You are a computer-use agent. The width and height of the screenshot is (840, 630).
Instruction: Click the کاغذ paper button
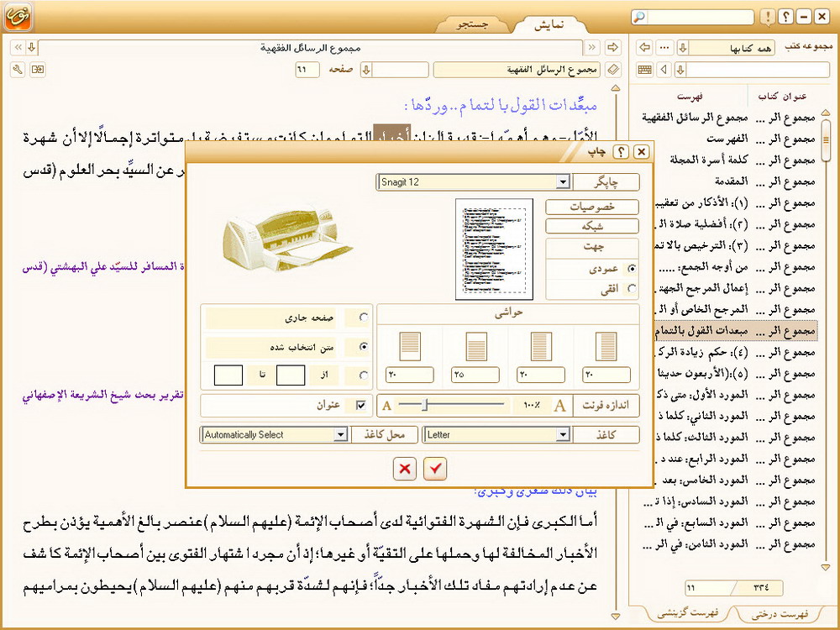[x=606, y=434]
